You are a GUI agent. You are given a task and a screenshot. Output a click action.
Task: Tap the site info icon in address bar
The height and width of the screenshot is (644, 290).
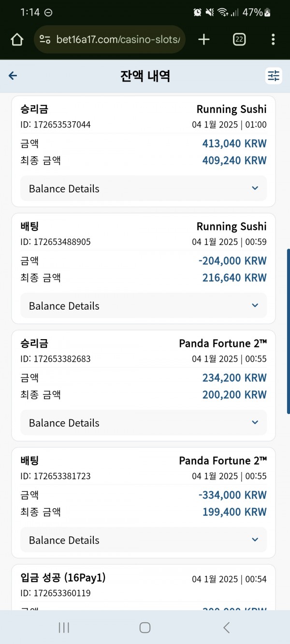tap(45, 40)
